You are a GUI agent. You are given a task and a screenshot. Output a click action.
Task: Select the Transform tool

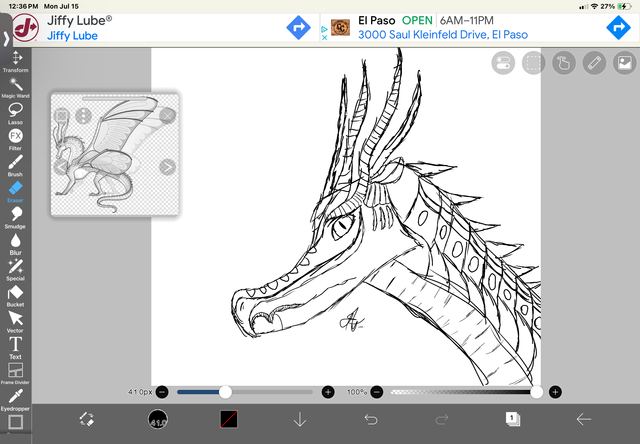pos(16,62)
